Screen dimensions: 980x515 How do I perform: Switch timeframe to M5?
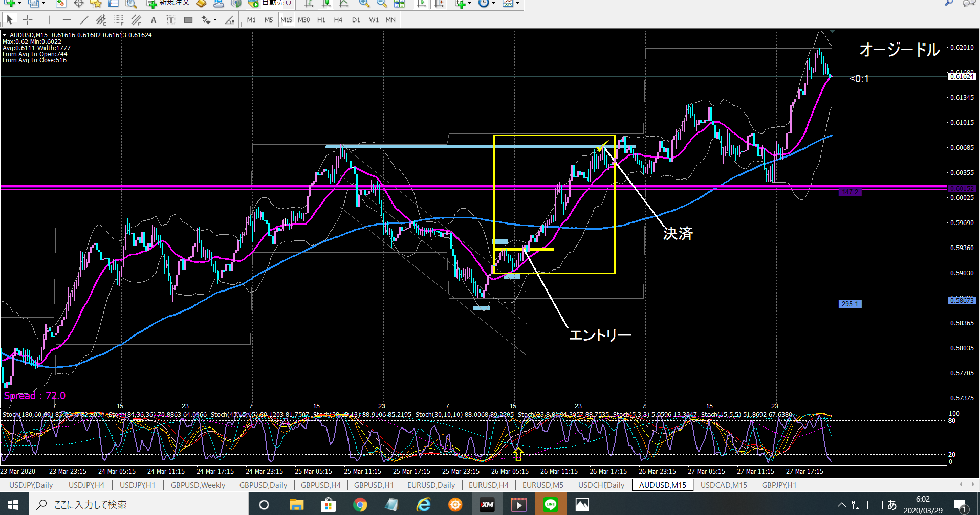[x=269, y=20]
